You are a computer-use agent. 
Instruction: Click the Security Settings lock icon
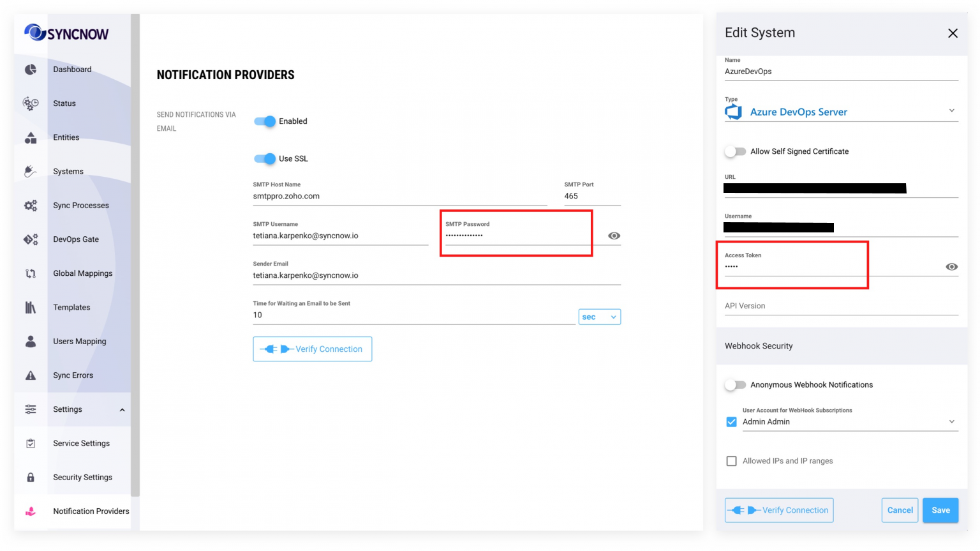(31, 477)
